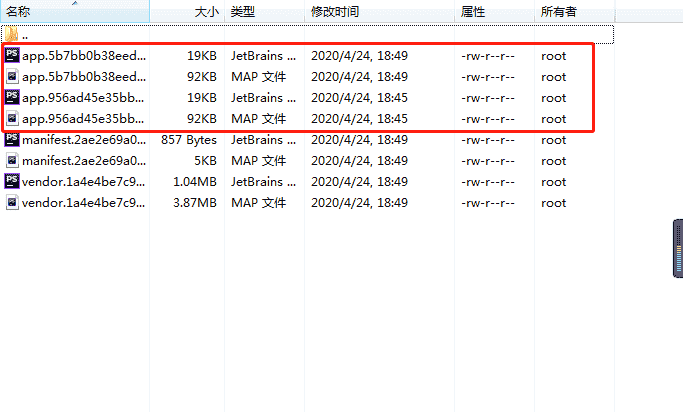The image size is (683, 412).
Task: Click 'root' owner cell of 92KB app.5b7bb0b38eed
Action: [554, 77]
